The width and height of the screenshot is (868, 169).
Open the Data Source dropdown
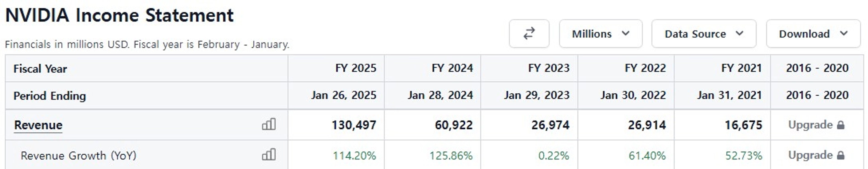pyautogui.click(x=704, y=33)
